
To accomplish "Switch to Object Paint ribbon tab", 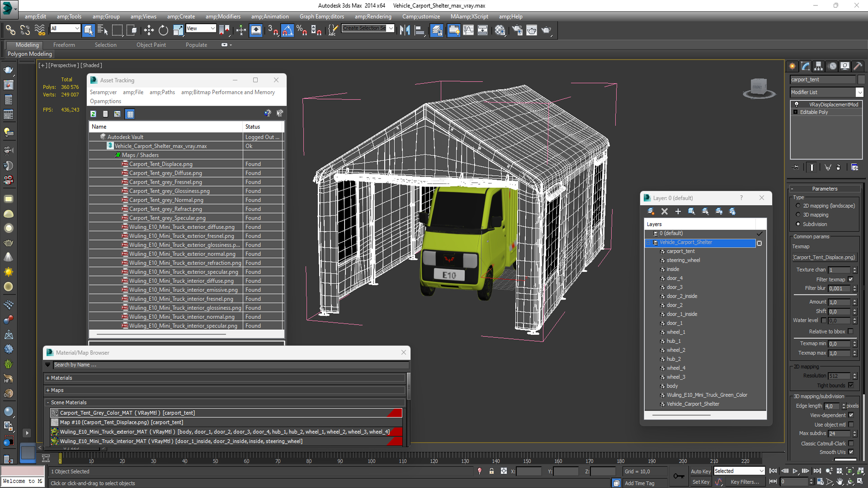I will [x=151, y=45].
